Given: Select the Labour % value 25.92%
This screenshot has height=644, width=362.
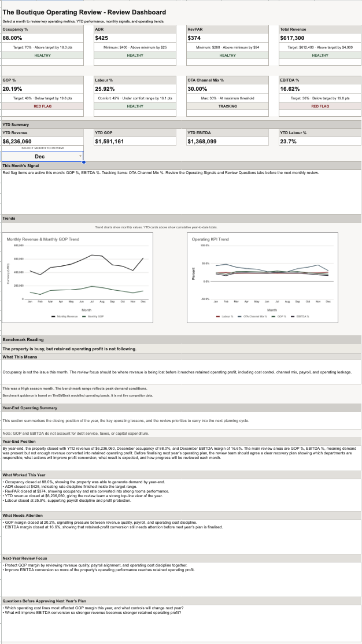Looking at the screenshot, I should [x=135, y=88].
